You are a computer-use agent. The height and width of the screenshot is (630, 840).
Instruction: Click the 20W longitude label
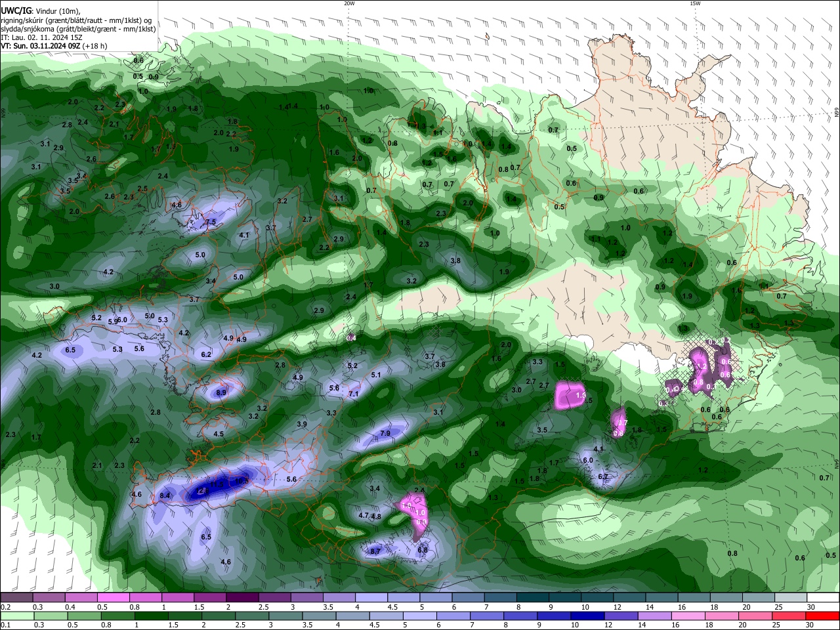pyautogui.click(x=349, y=3)
